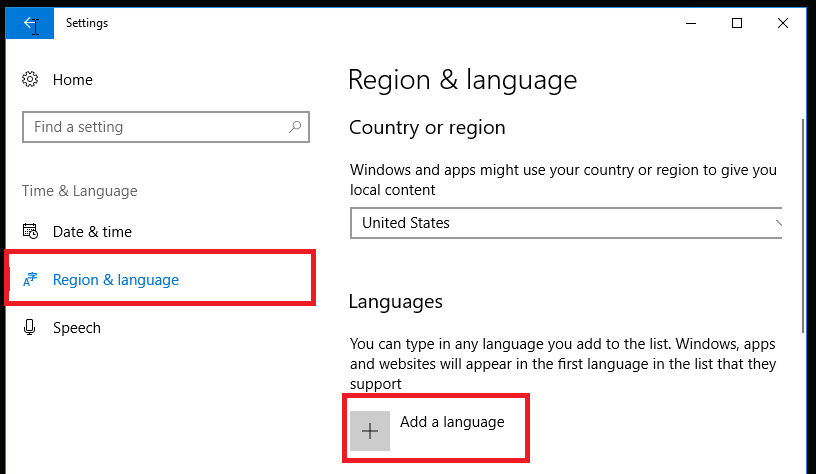
Task: Go back using the blue arrow button
Action: click(x=30, y=23)
